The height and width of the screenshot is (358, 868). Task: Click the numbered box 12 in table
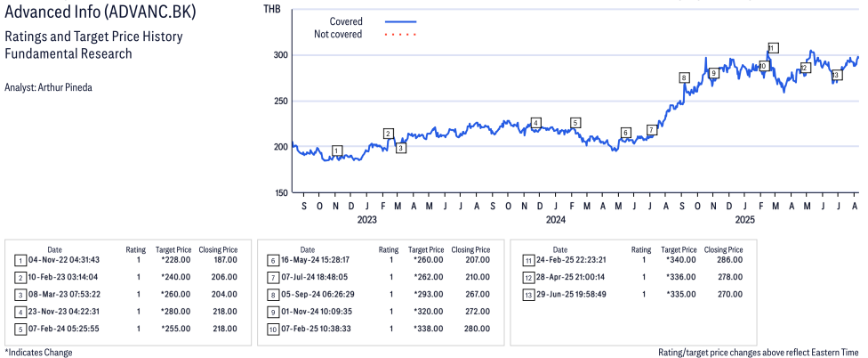[527, 277]
